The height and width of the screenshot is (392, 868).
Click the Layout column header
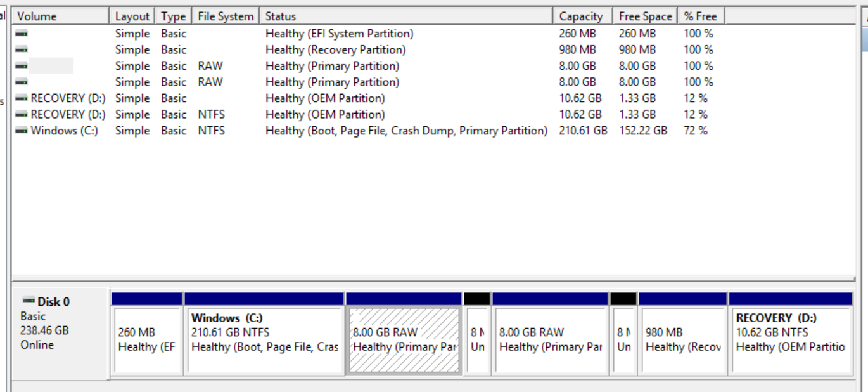(x=132, y=16)
